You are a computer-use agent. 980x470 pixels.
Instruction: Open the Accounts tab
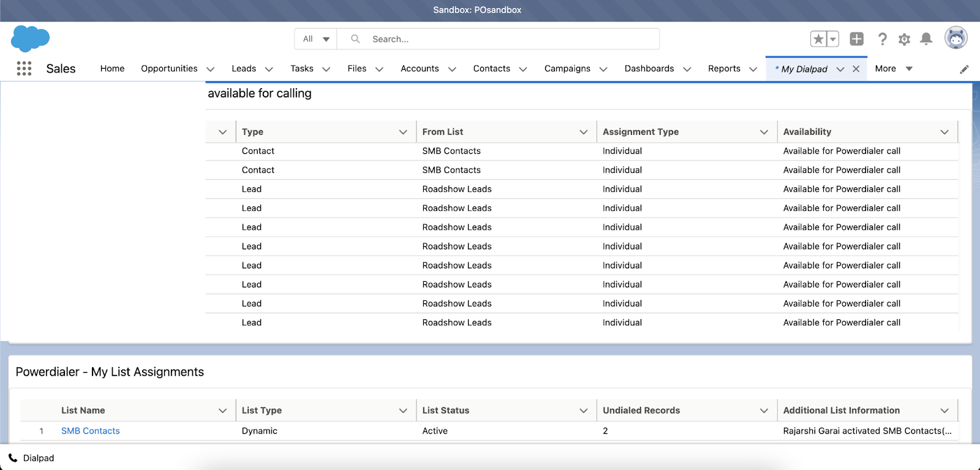click(x=420, y=69)
